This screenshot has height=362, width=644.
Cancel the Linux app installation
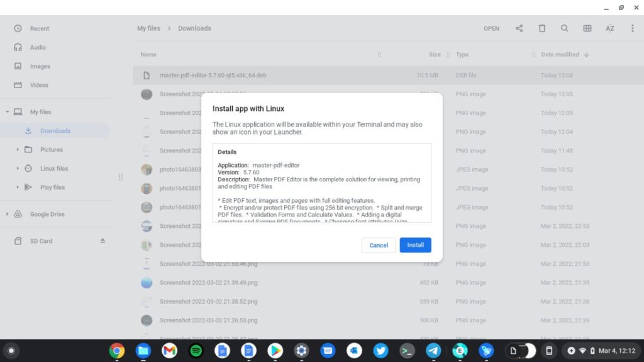click(378, 245)
